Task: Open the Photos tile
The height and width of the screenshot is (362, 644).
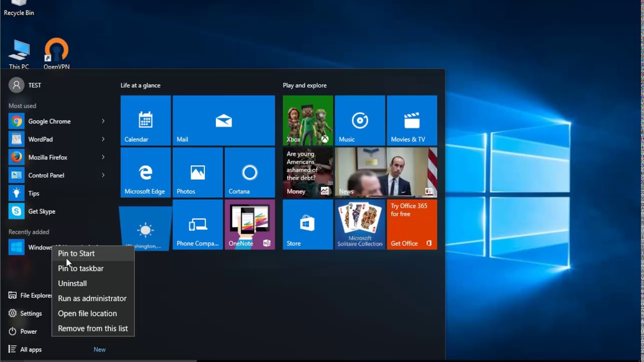Action: click(198, 172)
